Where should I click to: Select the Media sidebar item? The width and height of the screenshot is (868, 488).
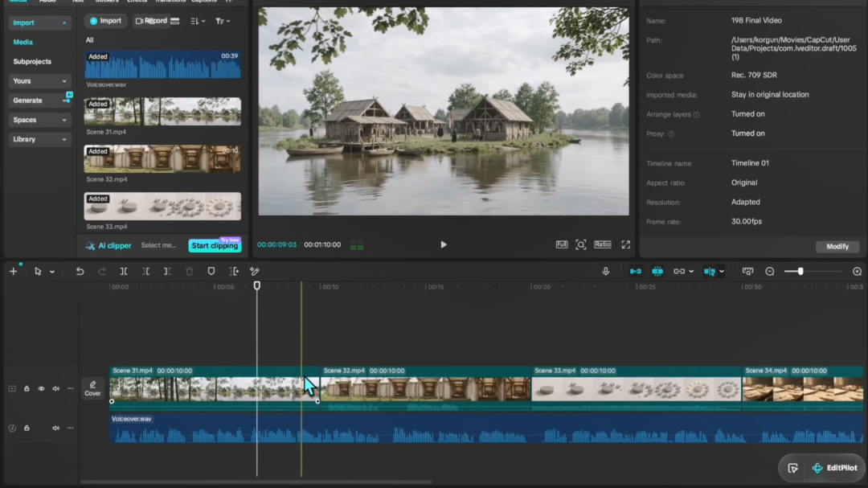23,42
